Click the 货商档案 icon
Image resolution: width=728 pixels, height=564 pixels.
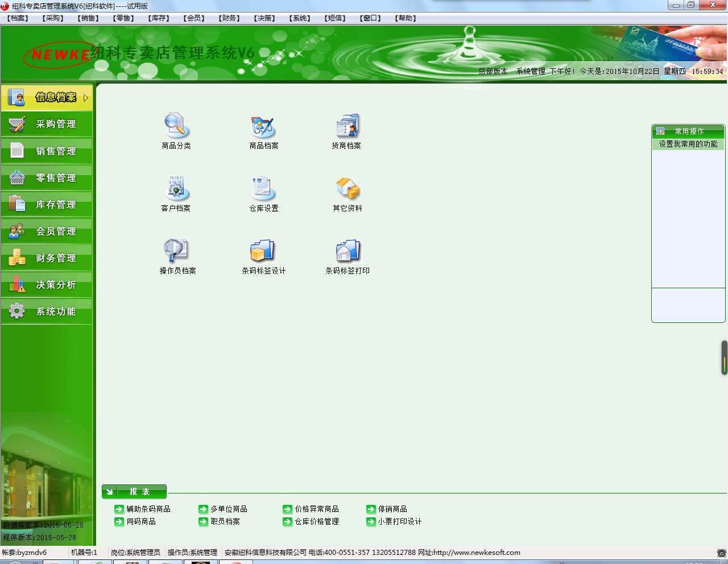coord(347,126)
